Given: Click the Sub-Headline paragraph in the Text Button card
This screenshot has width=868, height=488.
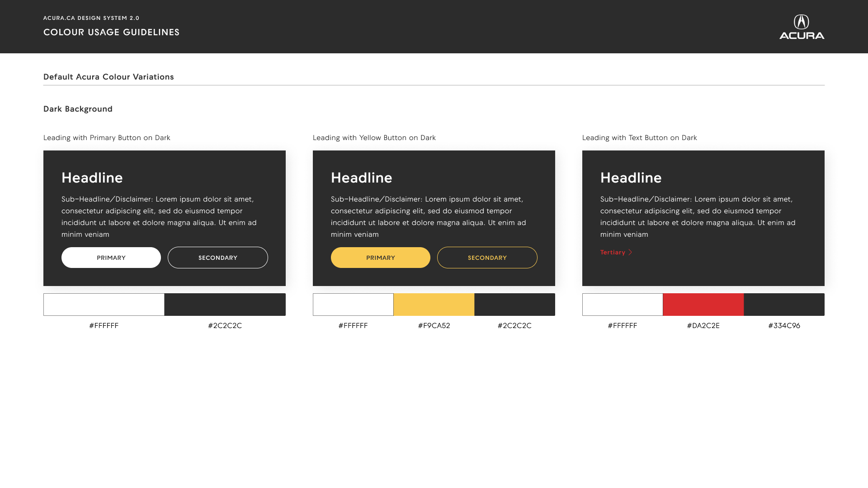Looking at the screenshot, I should 698,217.
